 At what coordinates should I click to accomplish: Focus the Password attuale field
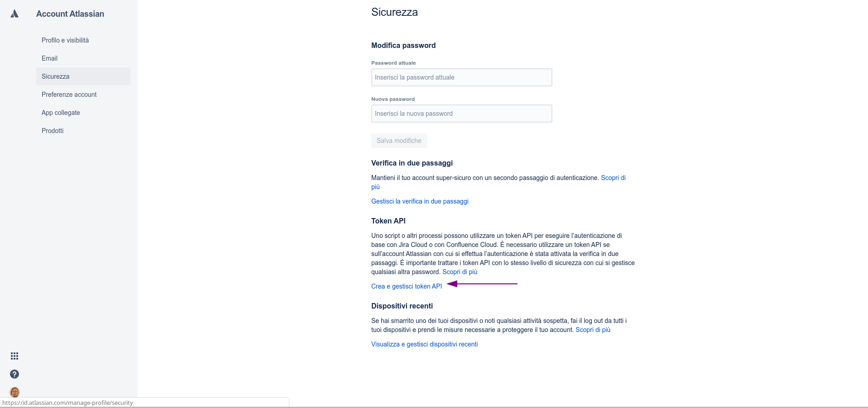461,77
